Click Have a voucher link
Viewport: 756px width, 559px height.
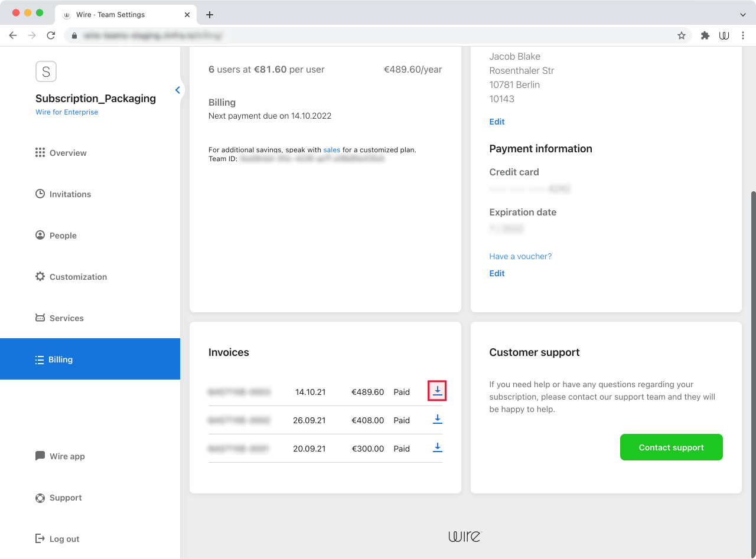point(520,256)
